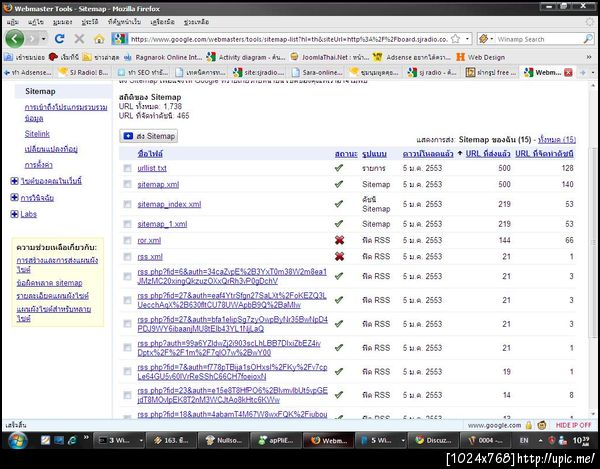Open the Nullso... taskbar window
The image size is (600, 469).
(223, 441)
